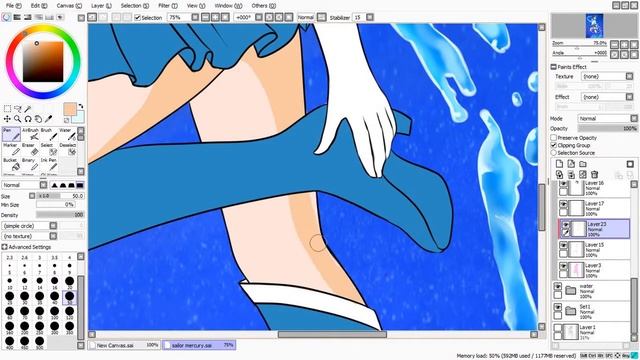Hide Layer 3 with its eye toggle
Screen dimensions: 640x360
coord(563,266)
